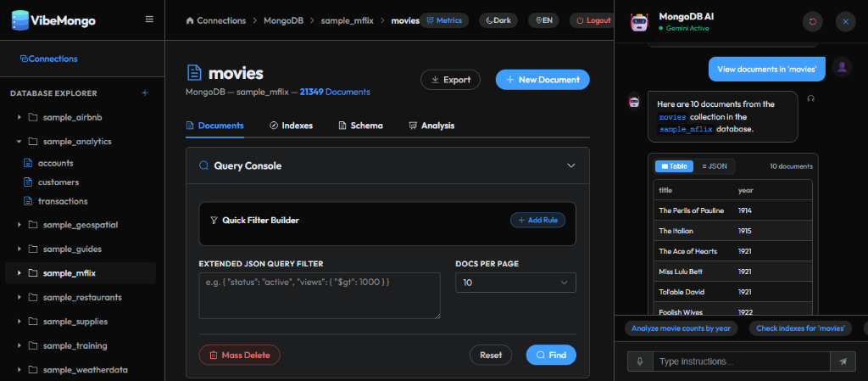Collapse the Query Console chevron

click(571, 165)
